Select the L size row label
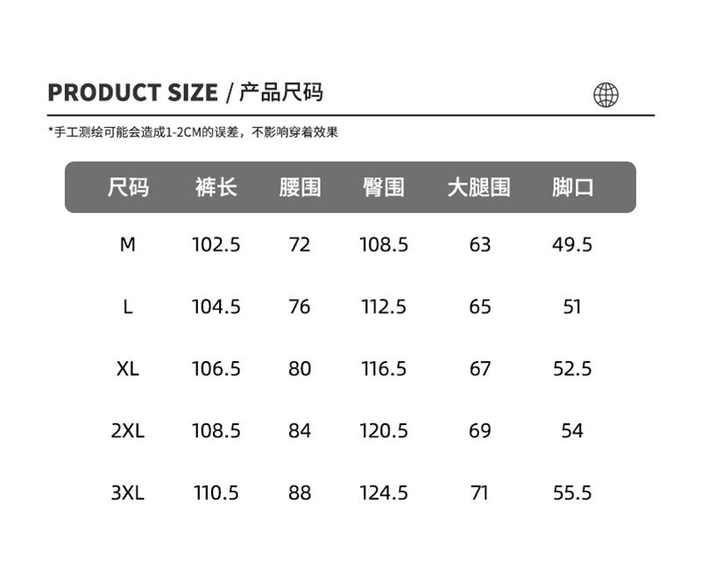The image size is (701, 588). pyautogui.click(x=128, y=307)
